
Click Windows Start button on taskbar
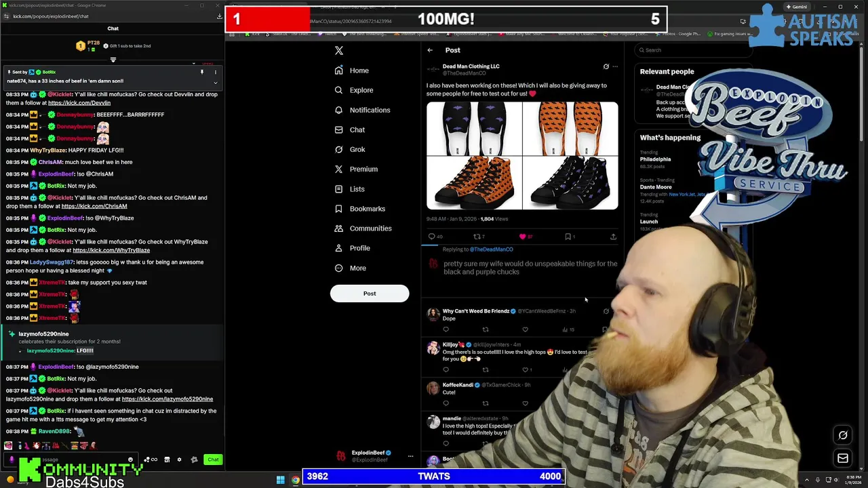pos(280,481)
